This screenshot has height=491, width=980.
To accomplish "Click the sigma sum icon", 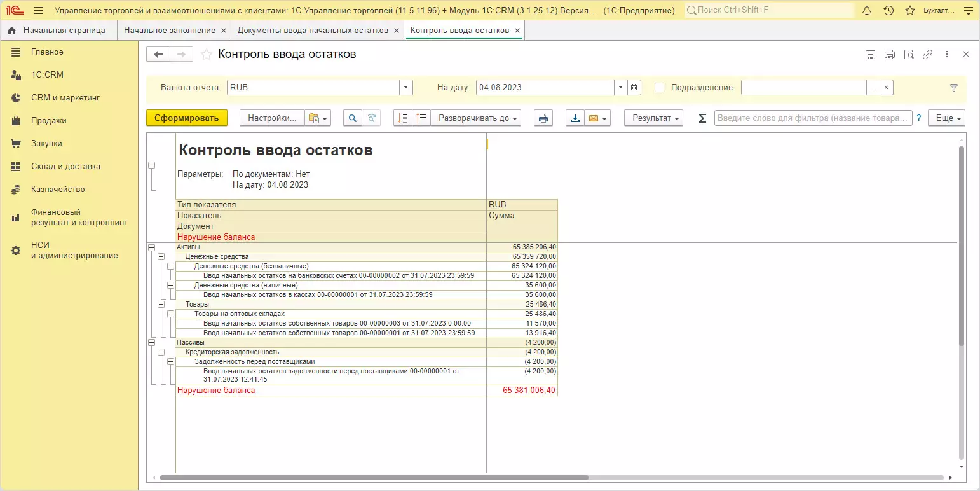I will tap(702, 118).
